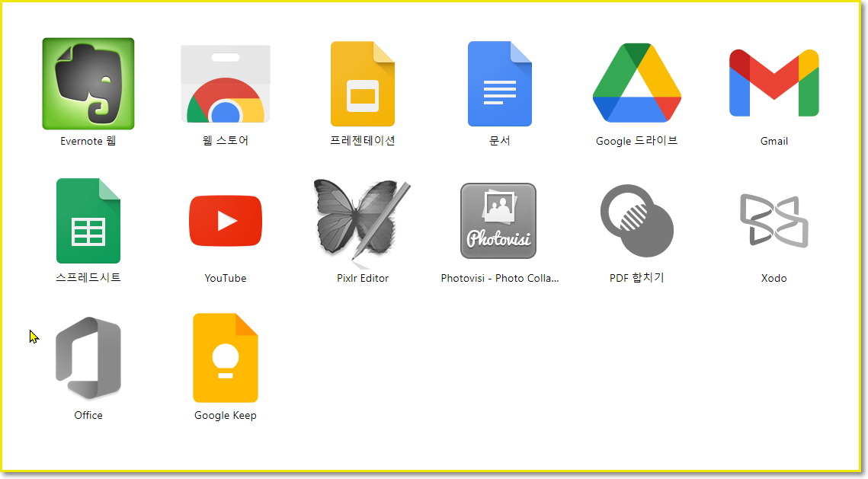Click the 'Office' label text

[88, 415]
